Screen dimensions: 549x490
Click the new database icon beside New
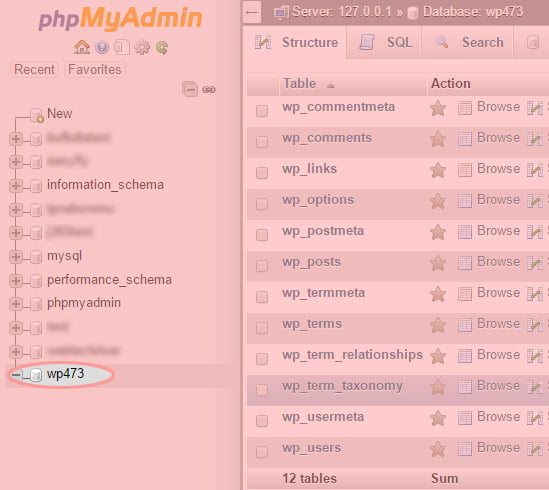36,115
